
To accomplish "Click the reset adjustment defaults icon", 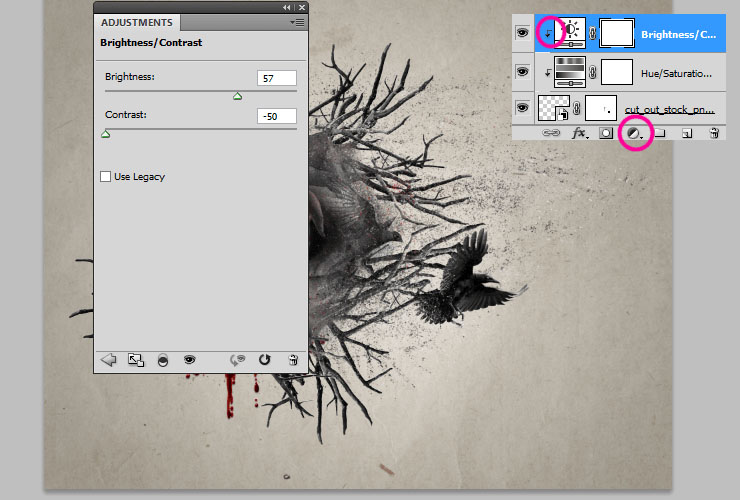I will [265, 359].
